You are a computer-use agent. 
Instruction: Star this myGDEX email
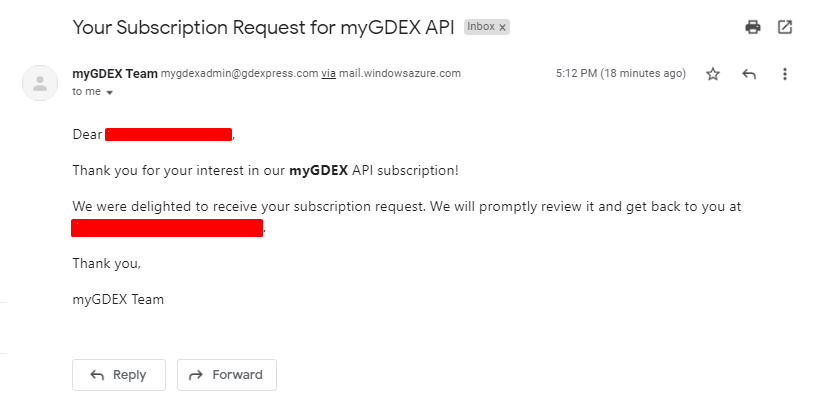[713, 74]
